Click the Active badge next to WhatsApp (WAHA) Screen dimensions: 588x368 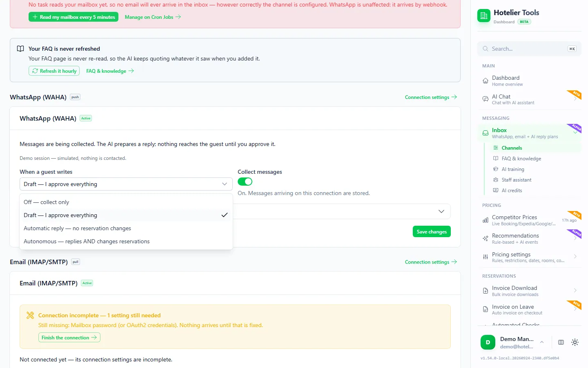pos(86,118)
